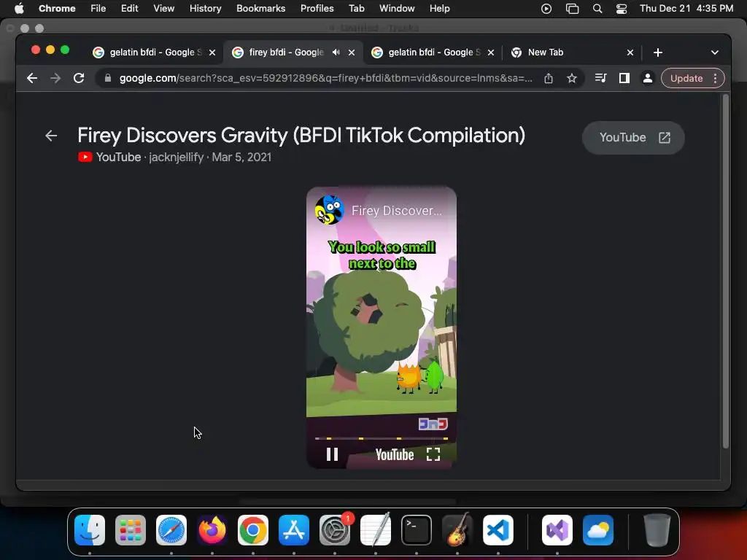Click the date and time in menu bar

(x=686, y=8)
